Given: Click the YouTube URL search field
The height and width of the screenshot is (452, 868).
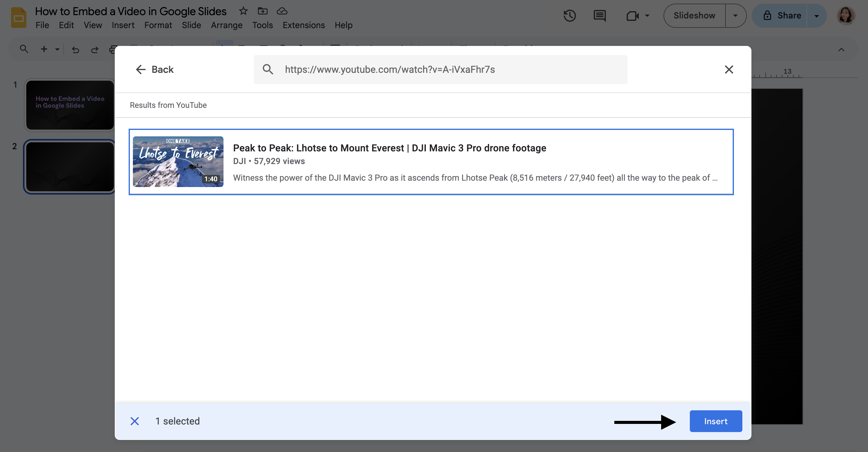Looking at the screenshot, I should pos(440,69).
